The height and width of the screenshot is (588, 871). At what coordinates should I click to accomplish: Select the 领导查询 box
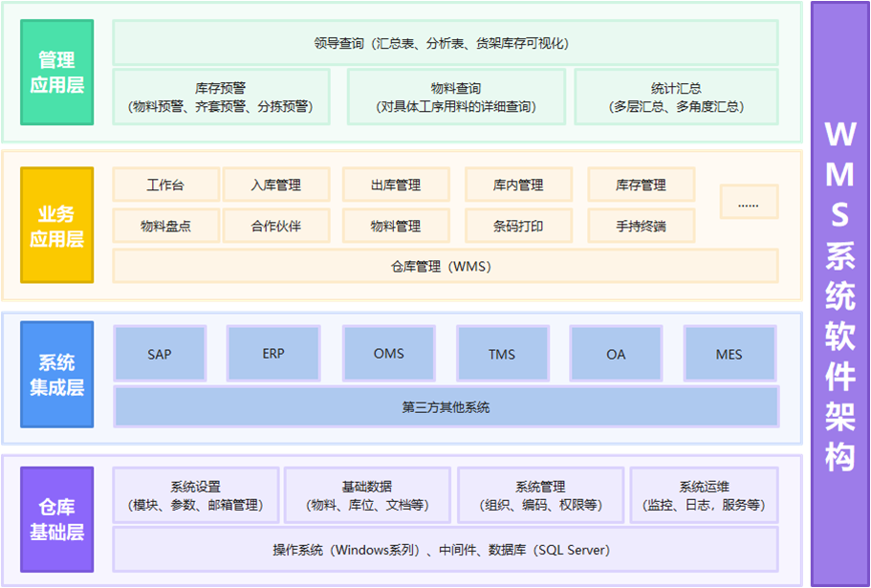[x=445, y=43]
